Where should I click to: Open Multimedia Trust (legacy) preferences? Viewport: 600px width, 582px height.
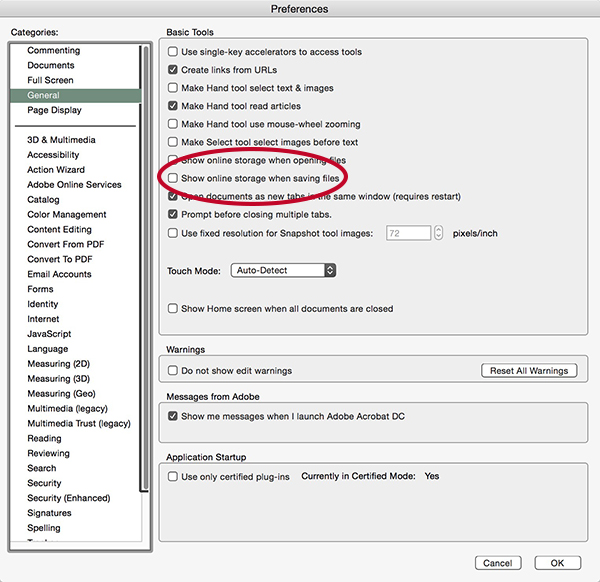point(79,424)
